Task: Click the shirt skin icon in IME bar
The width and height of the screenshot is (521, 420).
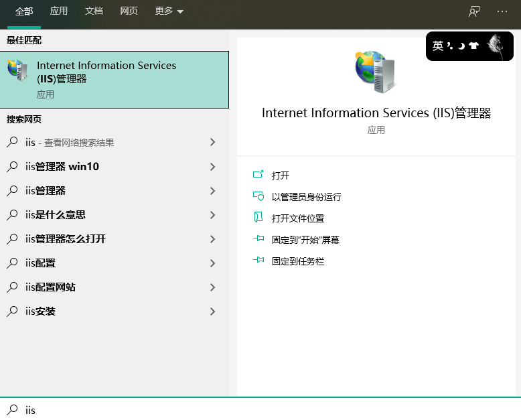Action: (x=473, y=46)
